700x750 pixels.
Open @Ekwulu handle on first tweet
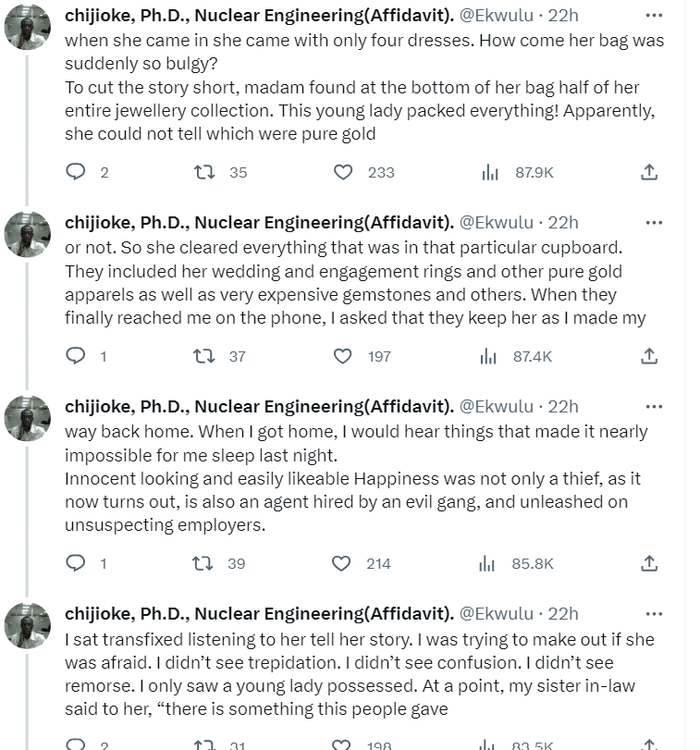pos(497,16)
